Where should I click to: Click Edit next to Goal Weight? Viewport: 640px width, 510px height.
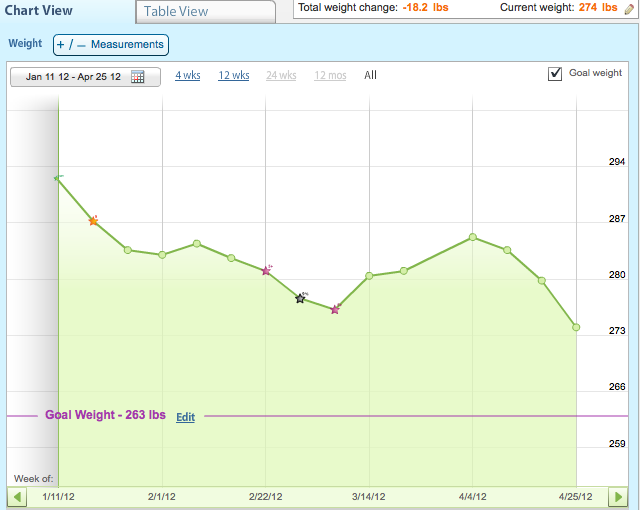[185, 417]
